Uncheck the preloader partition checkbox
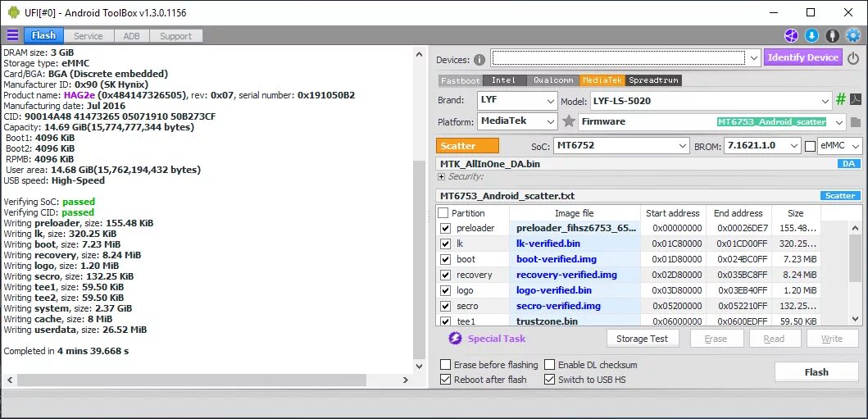Image resolution: width=868 pixels, height=419 pixels. pyautogui.click(x=445, y=228)
